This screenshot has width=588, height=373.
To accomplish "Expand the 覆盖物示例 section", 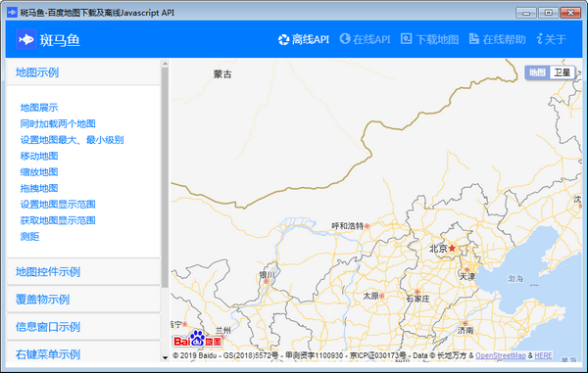I will 83,300.
